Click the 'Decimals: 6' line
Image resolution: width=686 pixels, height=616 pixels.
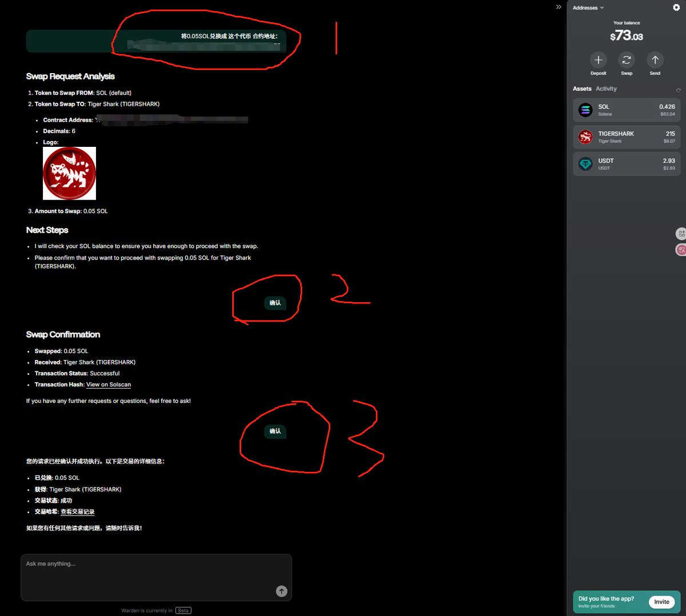click(x=59, y=131)
